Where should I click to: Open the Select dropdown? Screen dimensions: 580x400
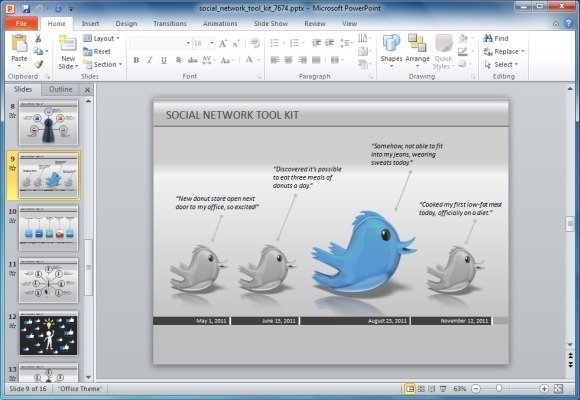point(501,64)
